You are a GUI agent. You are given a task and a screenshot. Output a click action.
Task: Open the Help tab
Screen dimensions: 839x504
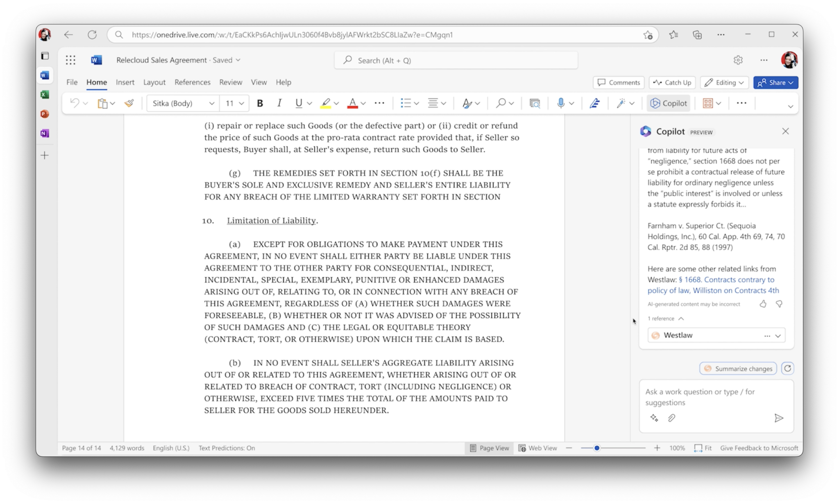pyautogui.click(x=283, y=82)
